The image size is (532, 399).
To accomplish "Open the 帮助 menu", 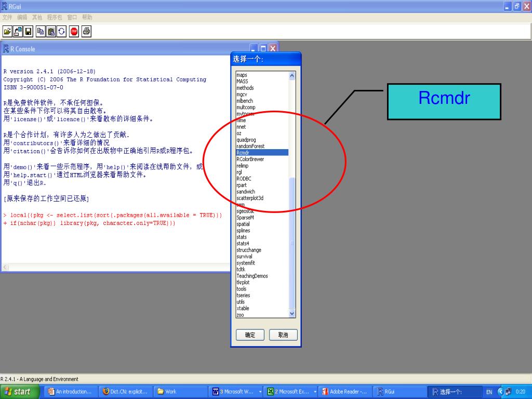I will (x=87, y=17).
